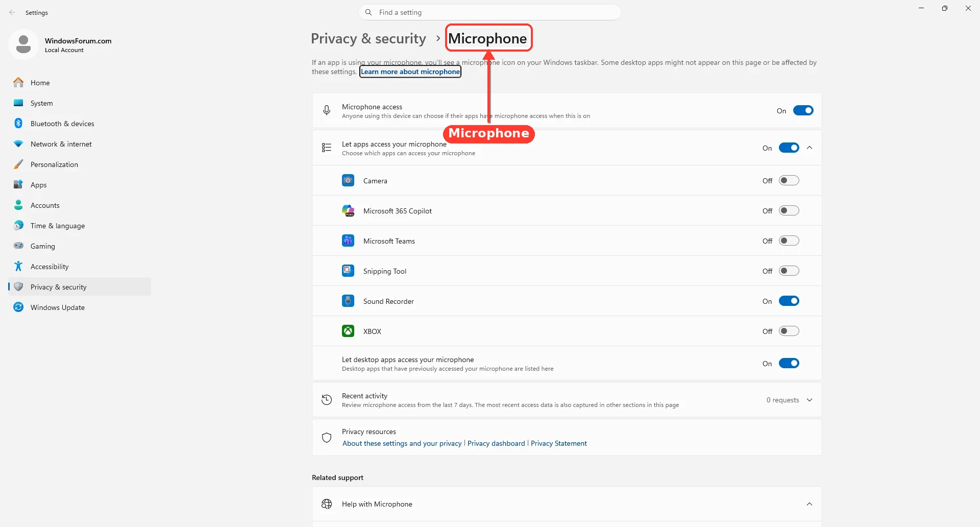The width and height of the screenshot is (980, 527).
Task: Click the user account avatar
Action: click(23, 44)
